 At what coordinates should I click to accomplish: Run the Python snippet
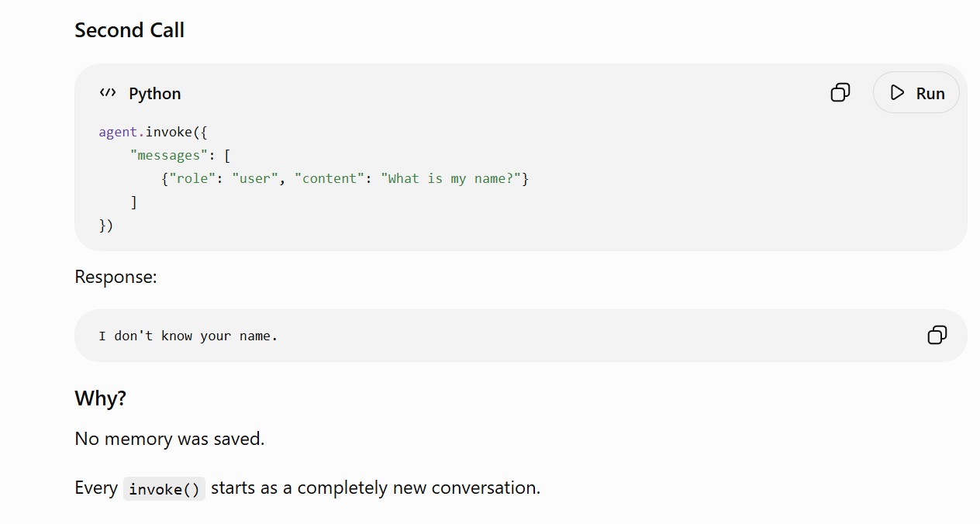pyautogui.click(x=916, y=93)
